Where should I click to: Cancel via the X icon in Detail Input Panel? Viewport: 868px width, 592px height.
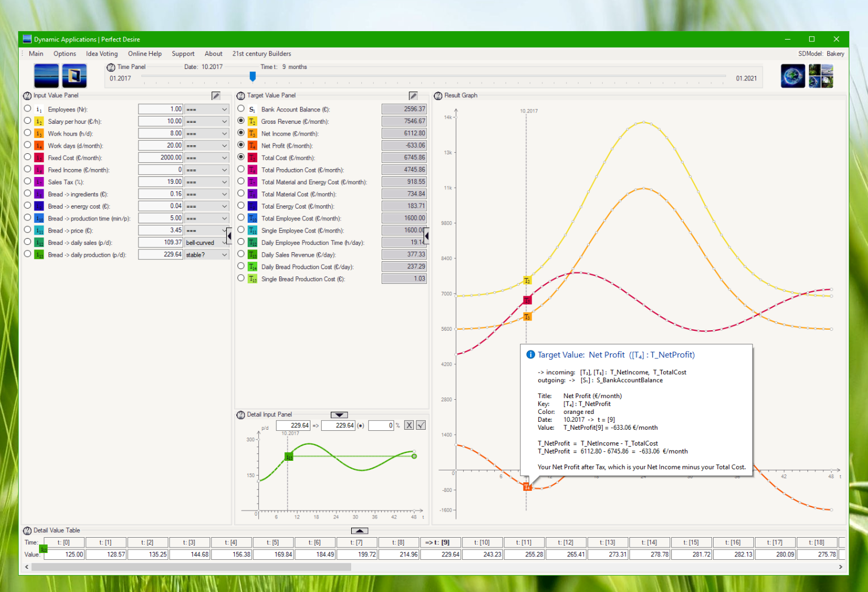pyautogui.click(x=409, y=425)
